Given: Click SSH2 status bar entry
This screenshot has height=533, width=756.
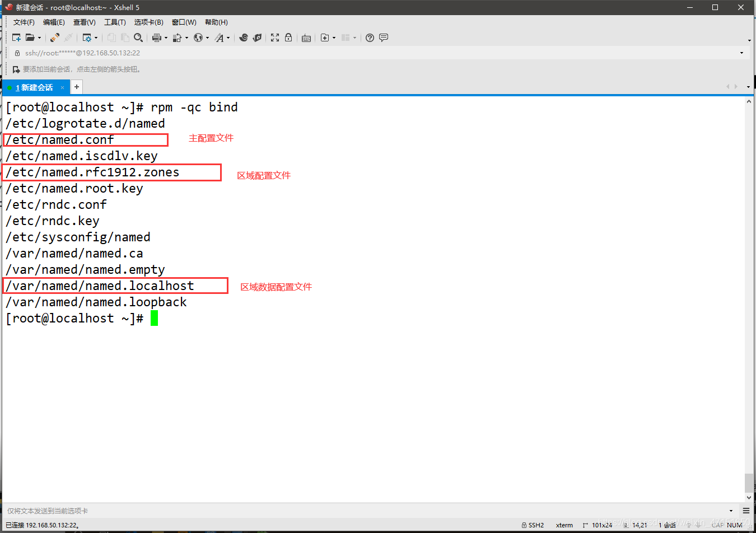Looking at the screenshot, I should click(533, 525).
